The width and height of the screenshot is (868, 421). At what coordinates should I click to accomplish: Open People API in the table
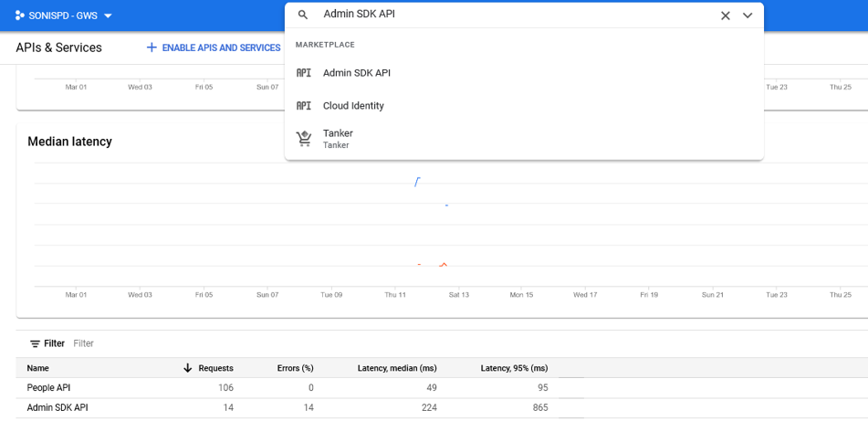[x=48, y=388]
